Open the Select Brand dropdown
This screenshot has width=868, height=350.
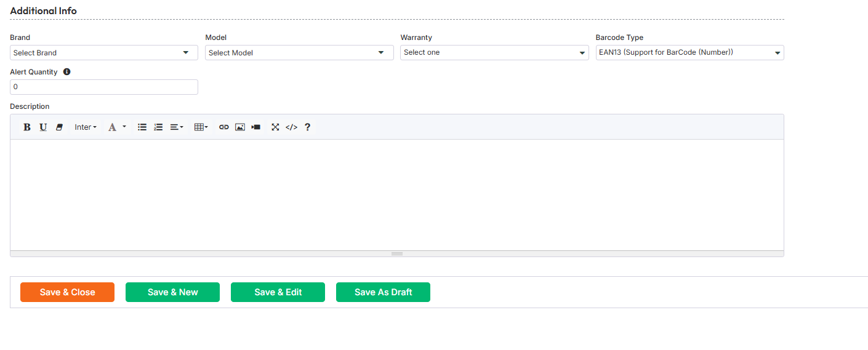click(x=103, y=53)
